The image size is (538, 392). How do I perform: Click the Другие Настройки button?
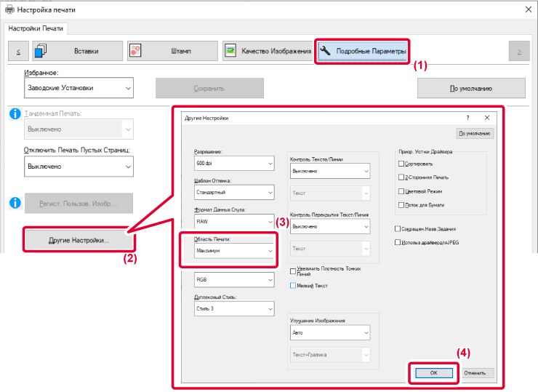(79, 240)
